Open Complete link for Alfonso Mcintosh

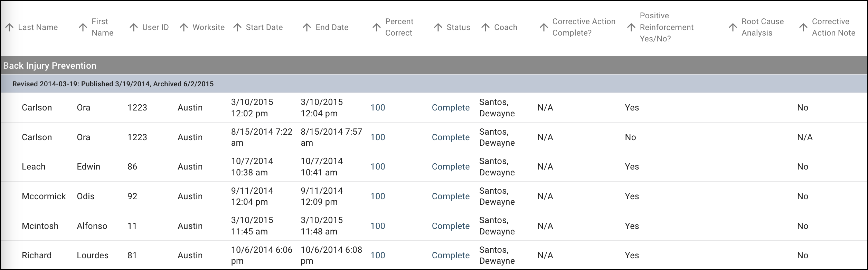tap(451, 226)
